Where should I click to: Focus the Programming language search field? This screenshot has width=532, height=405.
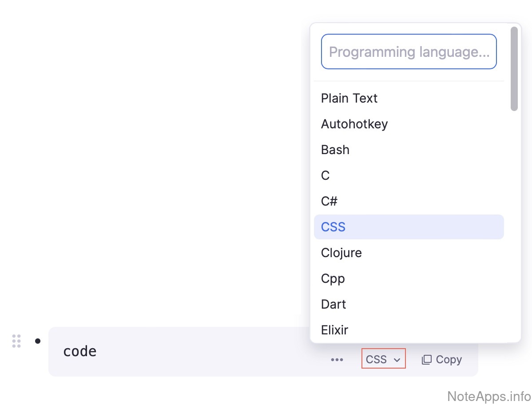[x=409, y=52]
